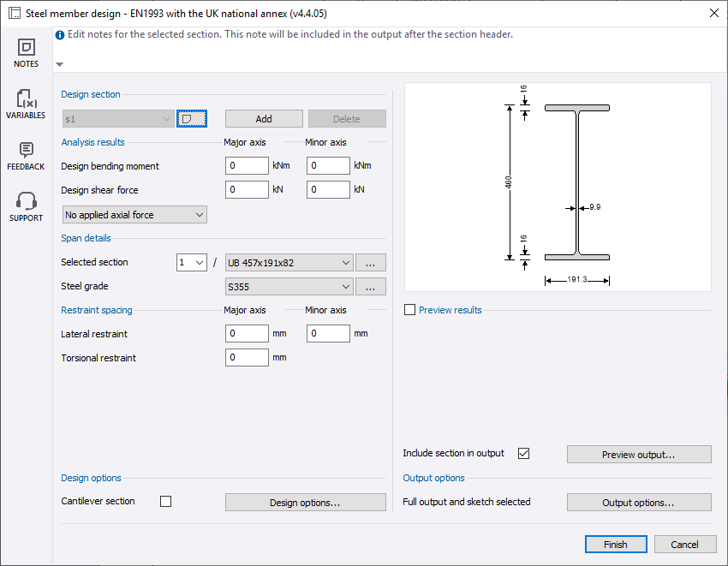Uncheck Include section in output
728x566 pixels.
[x=524, y=453]
